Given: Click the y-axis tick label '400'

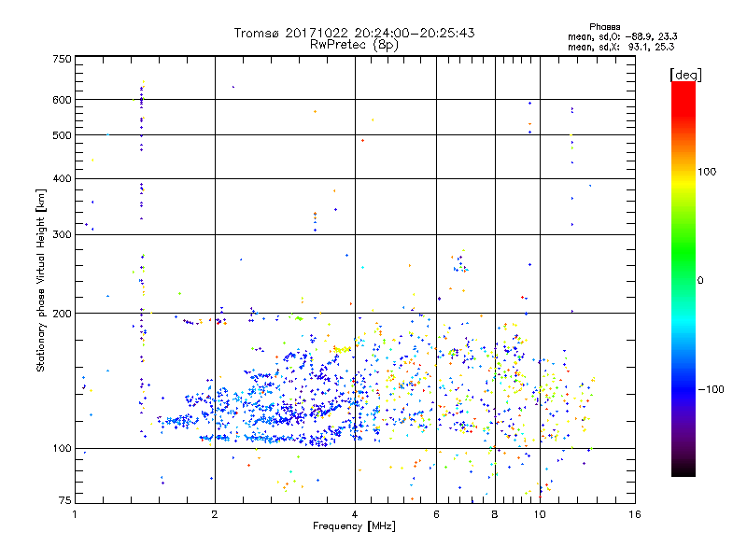Looking at the screenshot, I should (x=62, y=178).
